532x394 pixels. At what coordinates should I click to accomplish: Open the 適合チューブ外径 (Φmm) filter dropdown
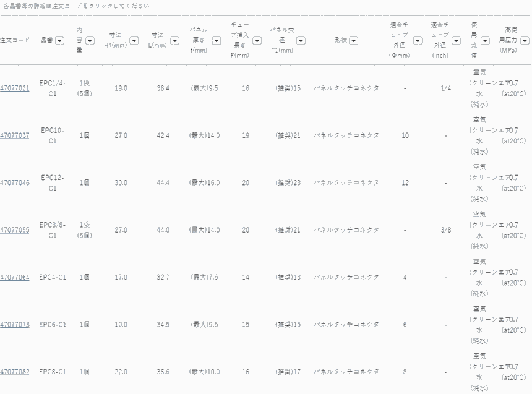tap(418, 41)
